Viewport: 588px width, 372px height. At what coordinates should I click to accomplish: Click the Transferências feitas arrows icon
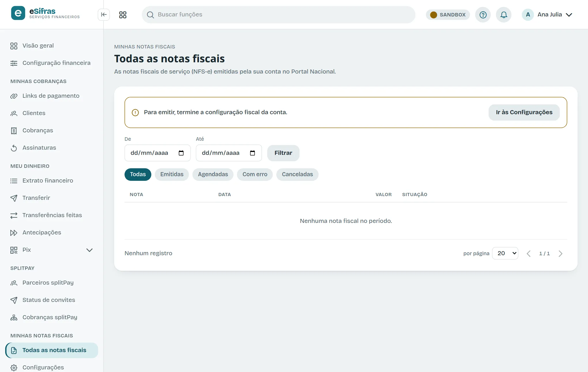coord(14,215)
